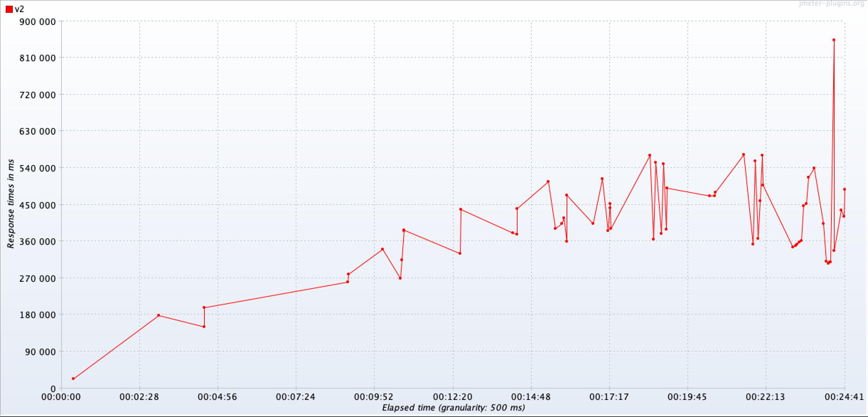The width and height of the screenshot is (868, 417).
Task: Click the first data point near 00:00:00
Action: [73, 379]
